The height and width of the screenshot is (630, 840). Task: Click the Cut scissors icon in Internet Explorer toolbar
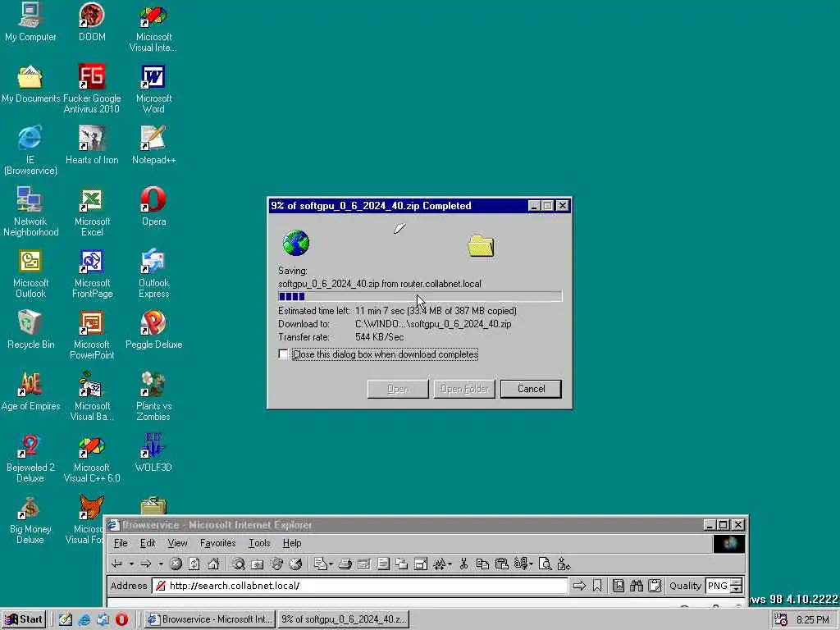click(x=464, y=564)
